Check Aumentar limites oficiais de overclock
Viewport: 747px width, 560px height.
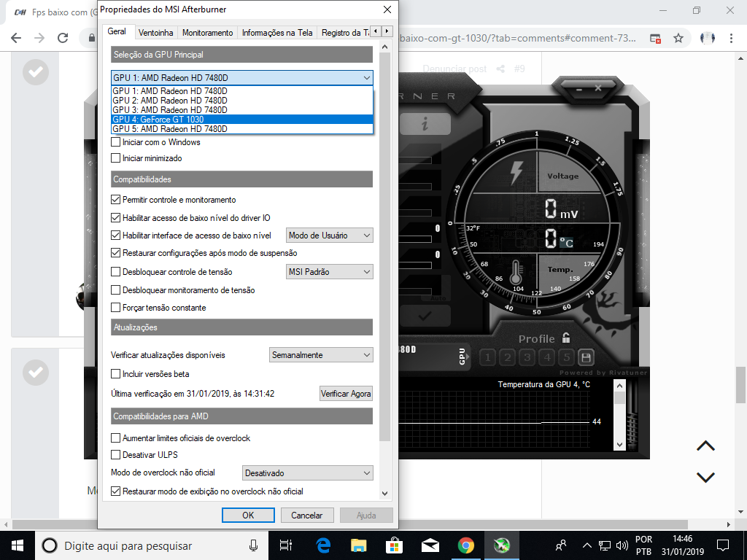point(115,437)
